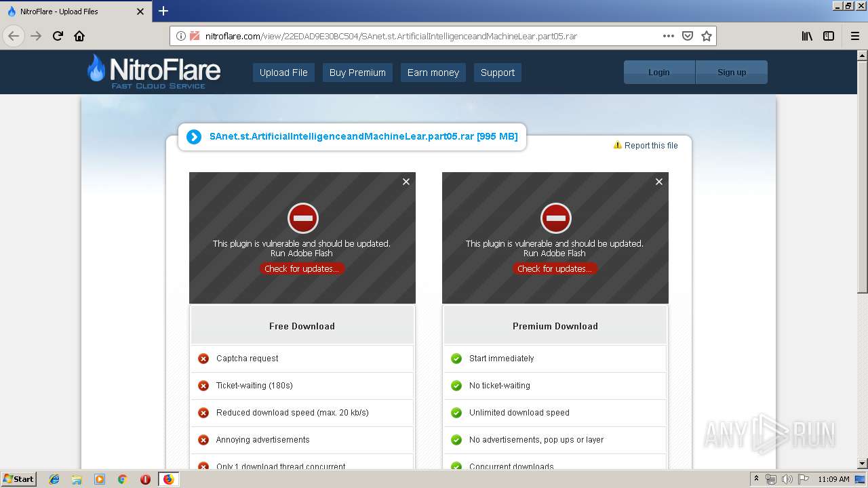The width and height of the screenshot is (868, 488).
Task: Click the Login button
Action: (x=659, y=72)
